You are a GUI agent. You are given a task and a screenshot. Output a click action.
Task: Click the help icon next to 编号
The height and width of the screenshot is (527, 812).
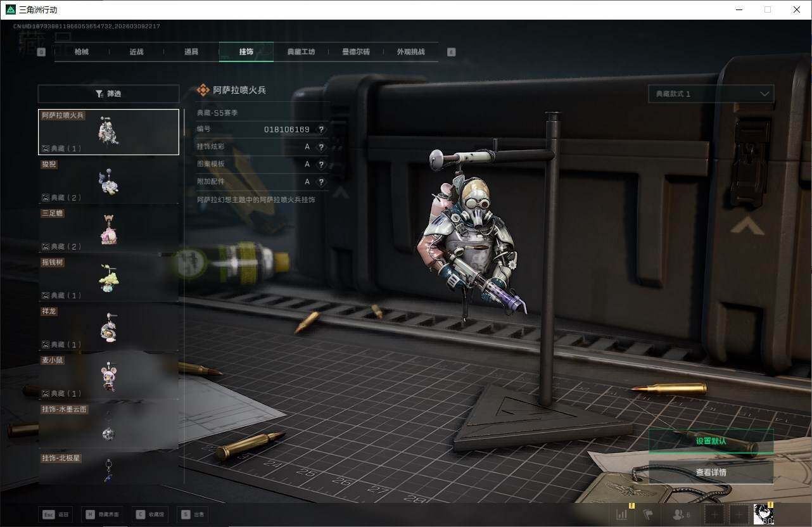point(321,129)
